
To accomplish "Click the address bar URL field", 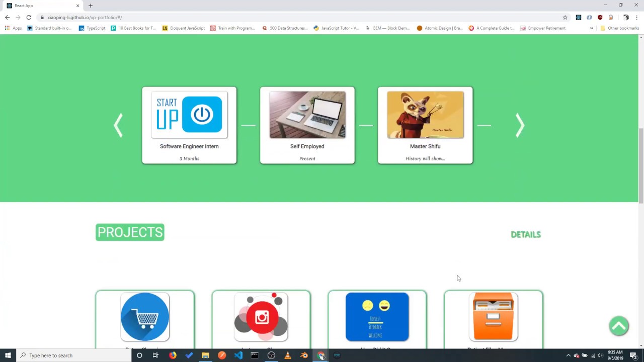I will [302, 17].
